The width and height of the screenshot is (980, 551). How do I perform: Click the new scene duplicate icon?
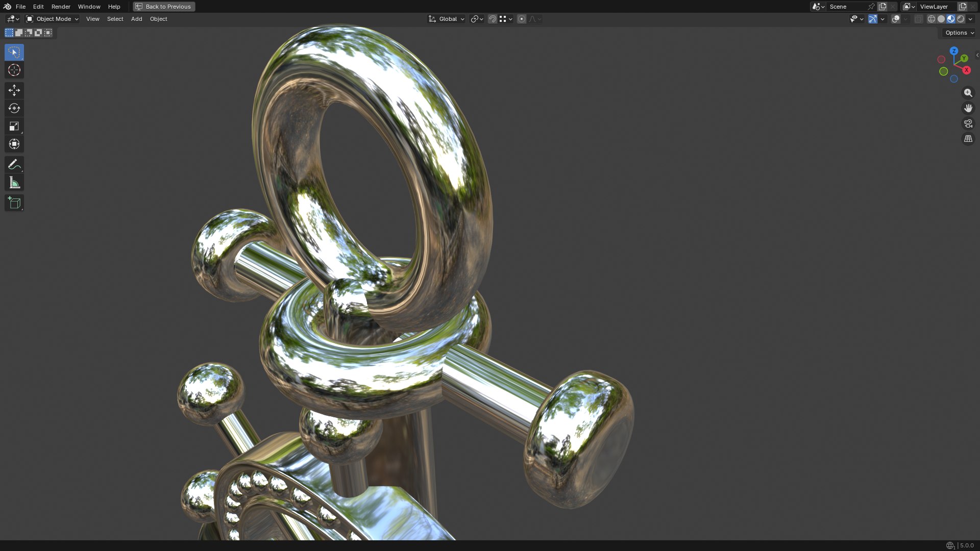pyautogui.click(x=883, y=7)
